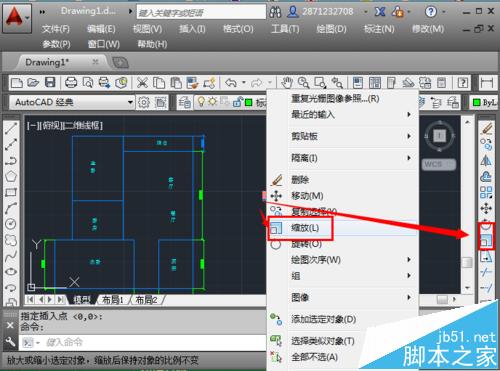Click the 俯视 view control label
This screenshot has height=371, width=500.
50,126
